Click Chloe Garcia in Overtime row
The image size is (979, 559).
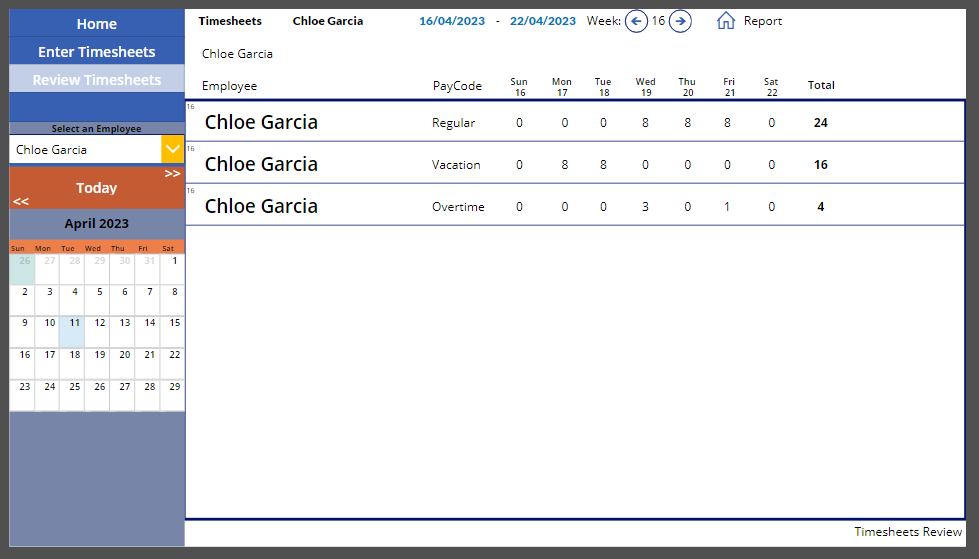pos(261,206)
